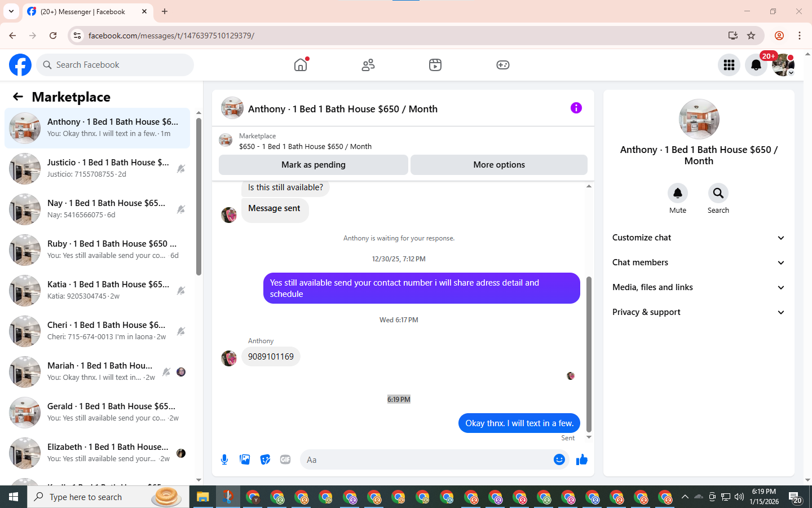Click the Search Facebook field
The height and width of the screenshot is (508, 812).
115,65
